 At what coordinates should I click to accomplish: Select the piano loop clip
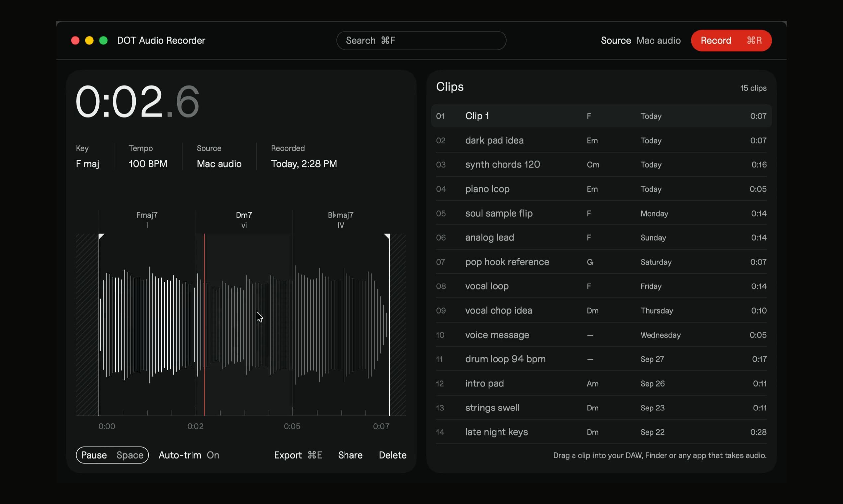(x=601, y=189)
